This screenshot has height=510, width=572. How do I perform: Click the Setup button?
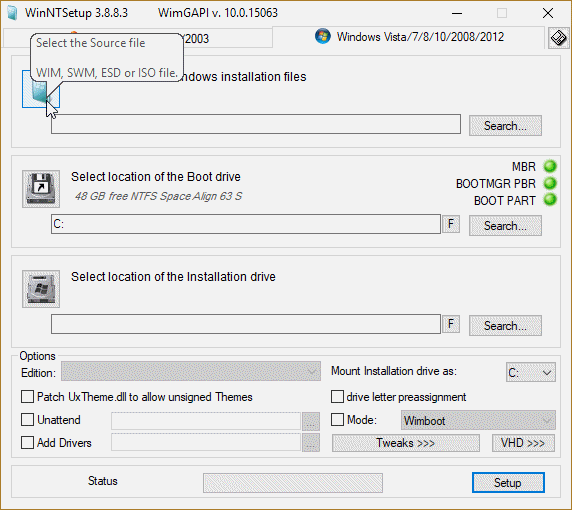[x=508, y=482]
